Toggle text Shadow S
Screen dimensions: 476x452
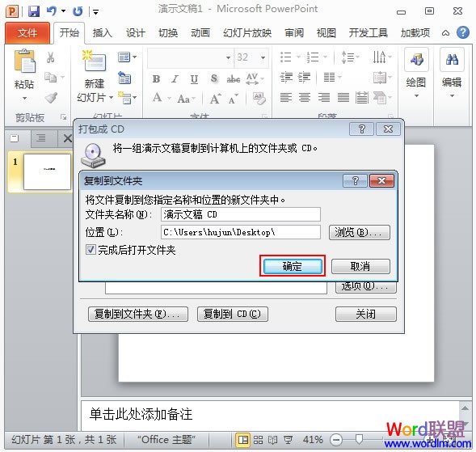pos(214,78)
